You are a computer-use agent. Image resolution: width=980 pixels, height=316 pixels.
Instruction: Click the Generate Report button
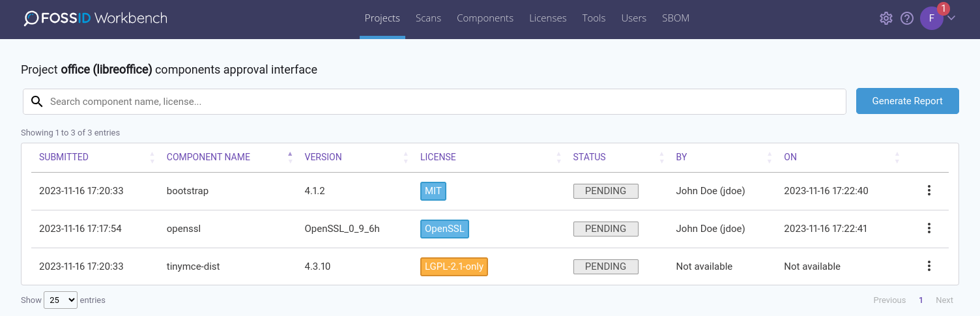(907, 101)
